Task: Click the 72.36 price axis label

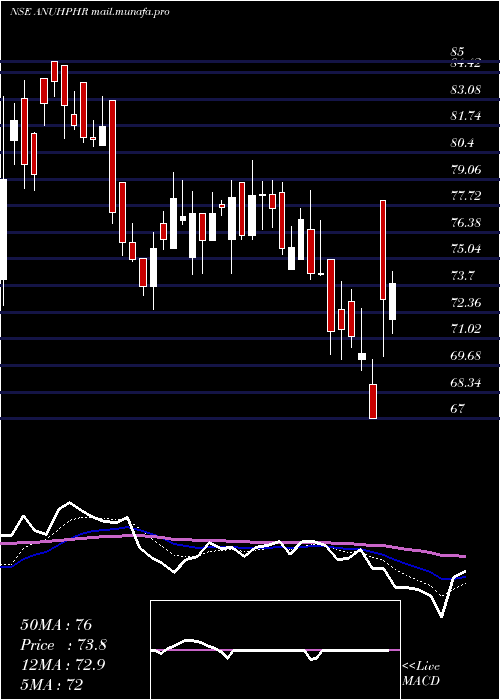Action: 466,302
